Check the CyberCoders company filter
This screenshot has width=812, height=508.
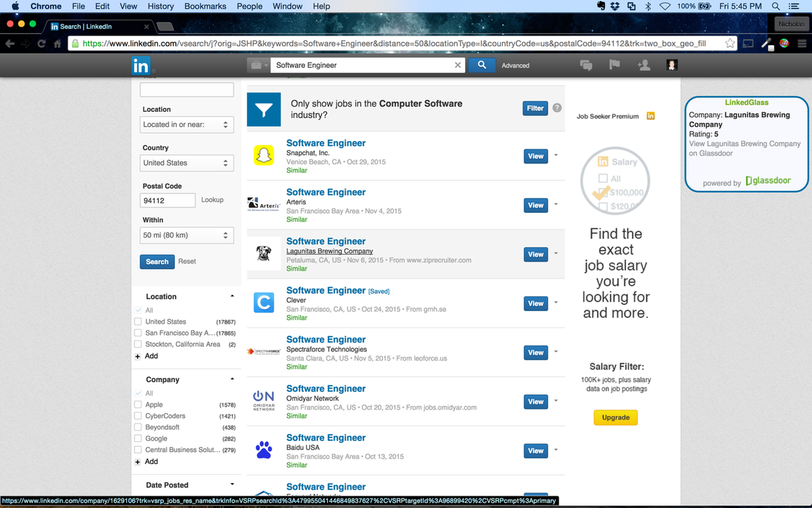point(138,416)
